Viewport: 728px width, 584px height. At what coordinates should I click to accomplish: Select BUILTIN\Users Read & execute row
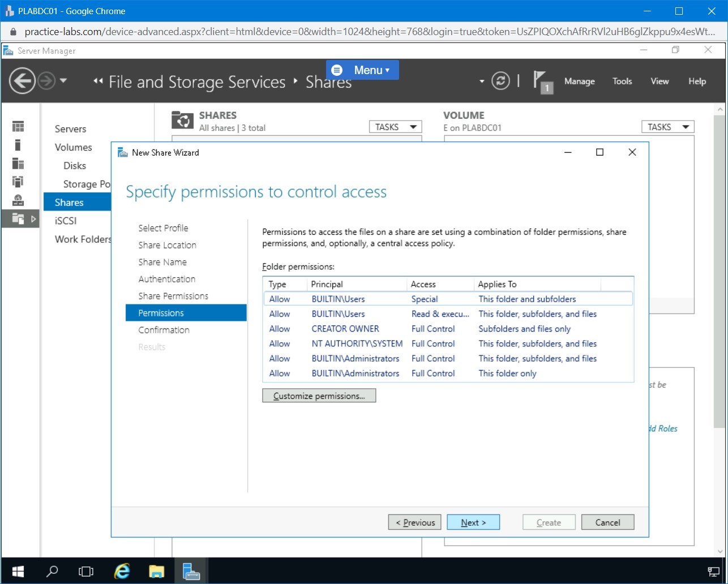(x=448, y=314)
